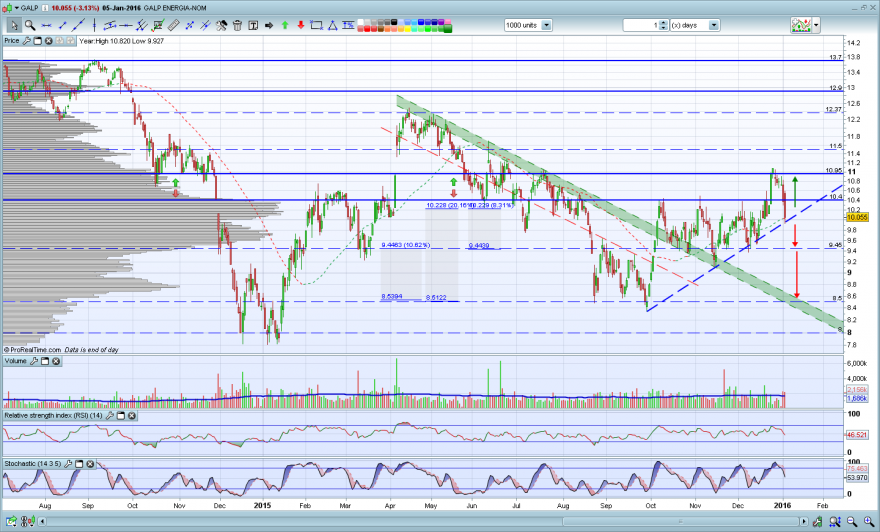The image size is (880, 532).
Task: Close the Volume indicator panel
Action: pos(56,361)
